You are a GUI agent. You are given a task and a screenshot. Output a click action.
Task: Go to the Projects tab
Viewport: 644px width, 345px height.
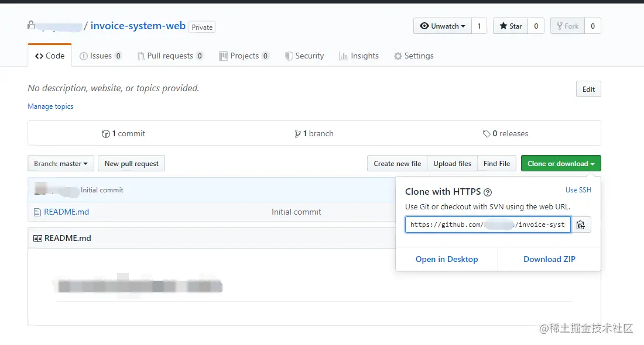pos(244,56)
